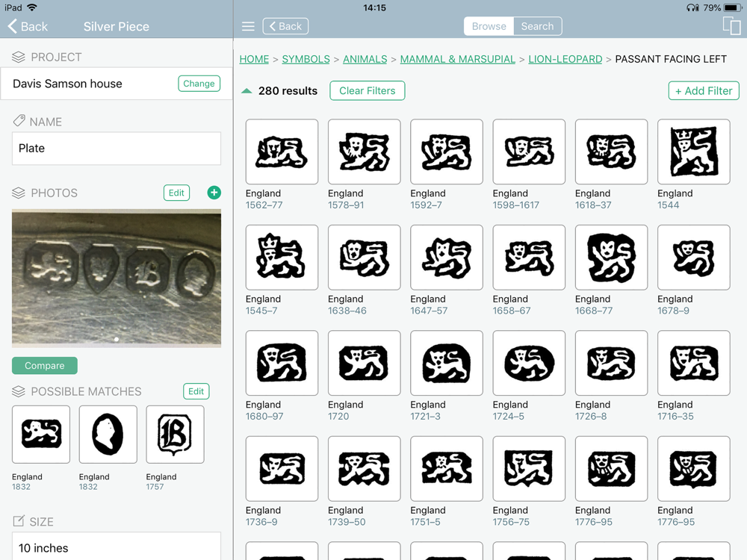Open the SYMBOLS breadcrumb link
Viewport: 747px width, 560px height.
[x=306, y=59]
